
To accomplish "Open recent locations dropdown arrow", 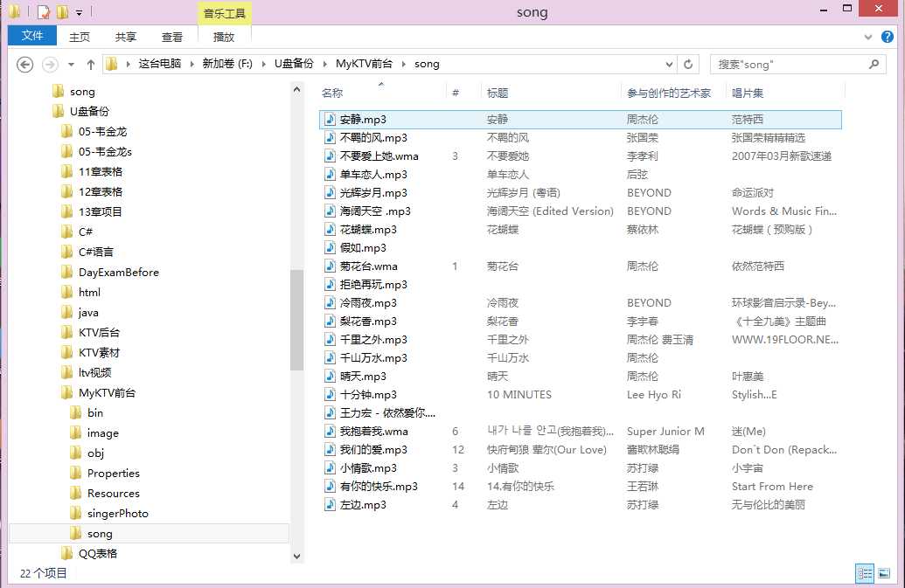I will [x=71, y=65].
